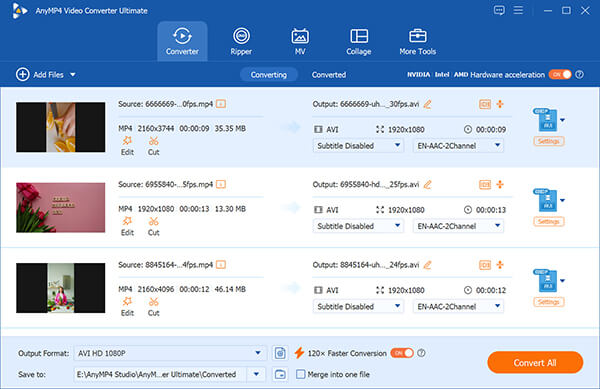Rename output 8845164-uh..._24fps.avi with pencil icon
The image size is (600, 389).
tap(427, 265)
